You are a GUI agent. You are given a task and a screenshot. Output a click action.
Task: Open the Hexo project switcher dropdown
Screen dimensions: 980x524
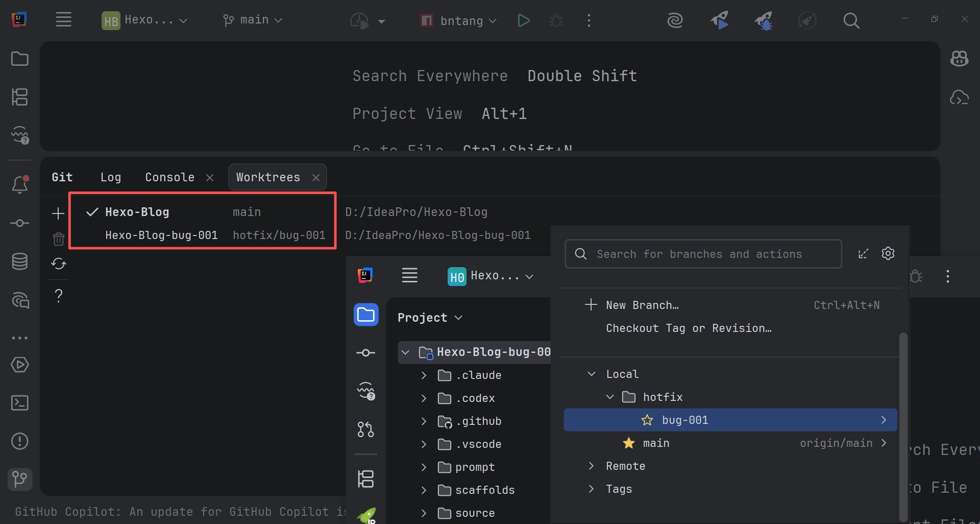tap(145, 20)
